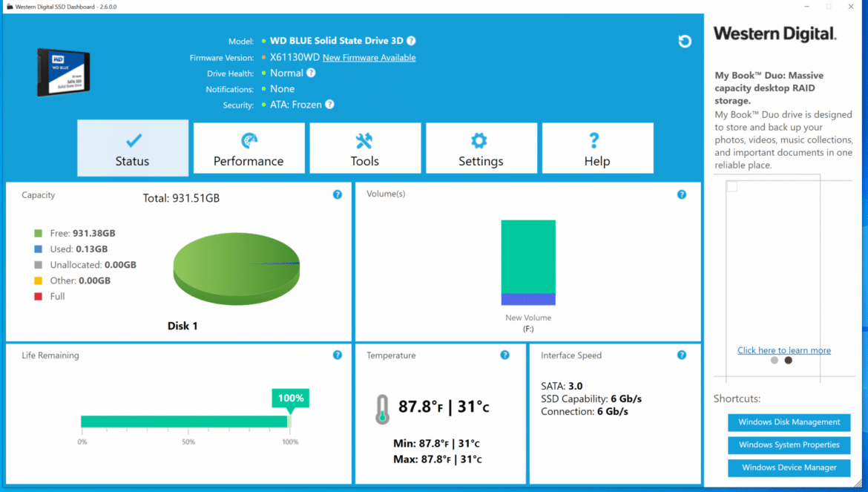Open the Life Remaining help icon
Screen dimensions: 868x492
tap(337, 355)
